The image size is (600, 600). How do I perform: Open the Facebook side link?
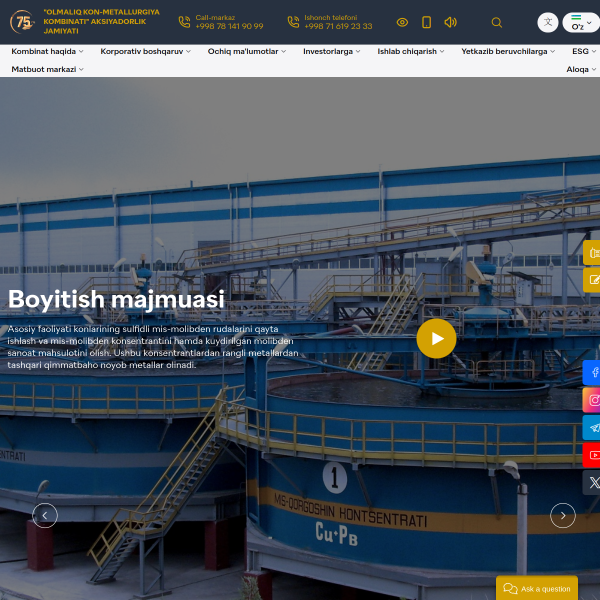pos(592,372)
